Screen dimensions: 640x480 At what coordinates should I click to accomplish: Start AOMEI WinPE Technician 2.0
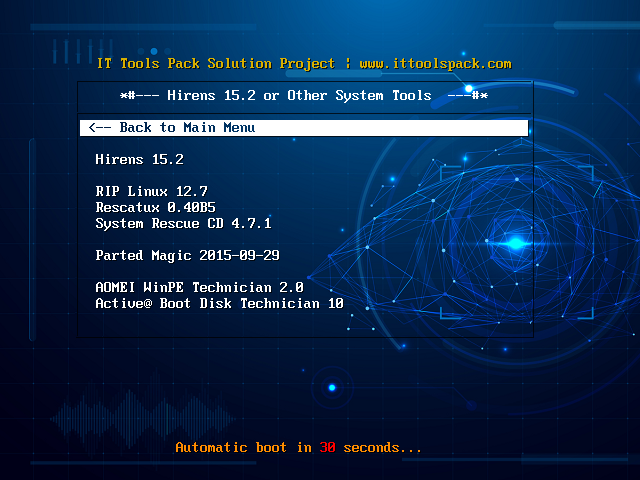pos(200,287)
